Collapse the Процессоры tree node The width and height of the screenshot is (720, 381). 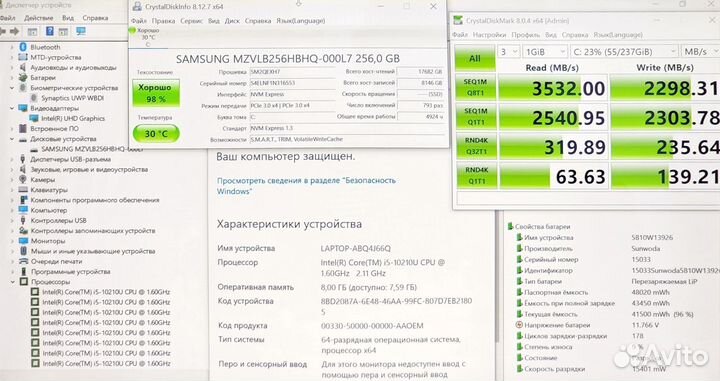click(12, 282)
